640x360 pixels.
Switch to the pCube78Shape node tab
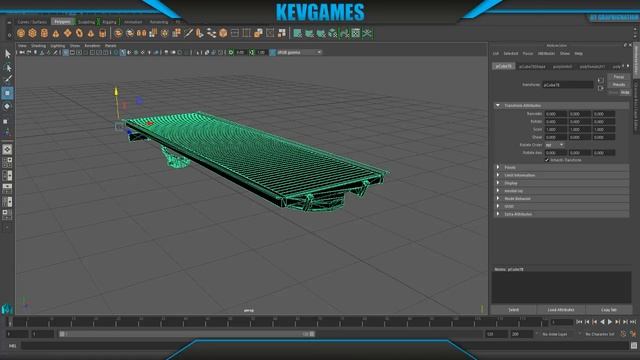[x=532, y=67]
